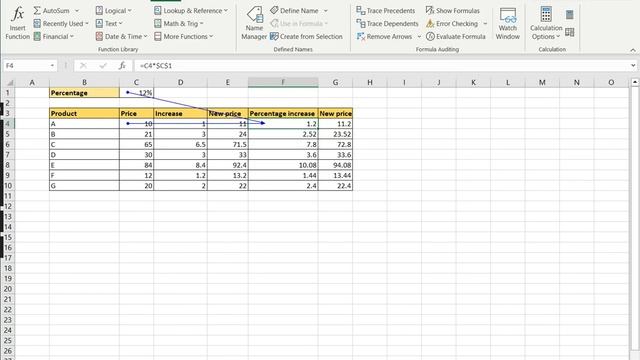The width and height of the screenshot is (640, 360).
Task: Click Trace Dependents
Action: 387,24
